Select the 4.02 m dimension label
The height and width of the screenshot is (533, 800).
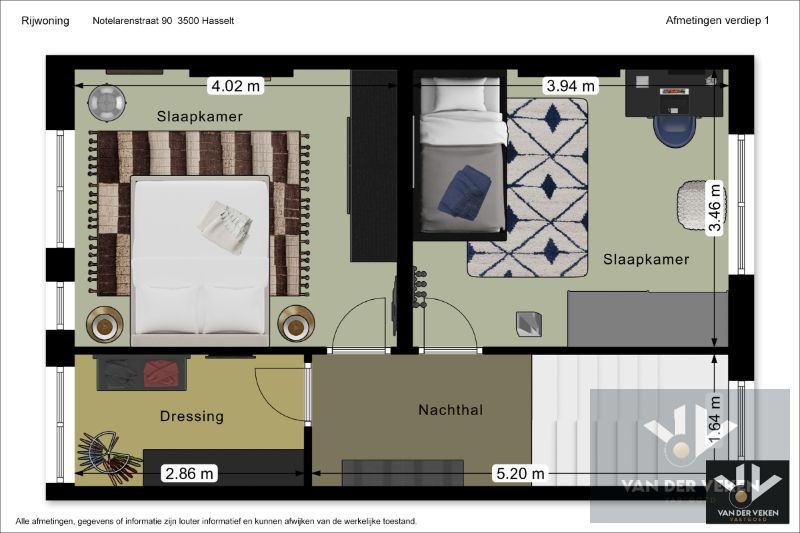click(x=235, y=86)
